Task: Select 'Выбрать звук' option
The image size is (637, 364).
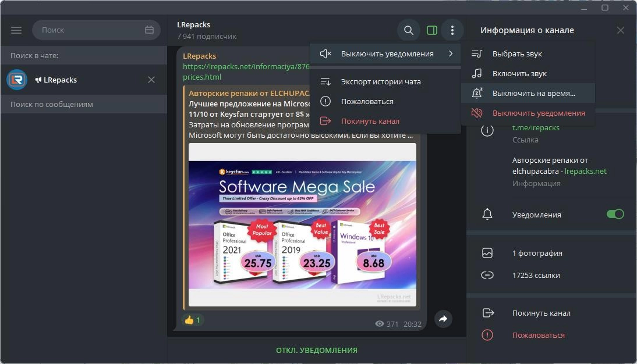Action: point(528,53)
